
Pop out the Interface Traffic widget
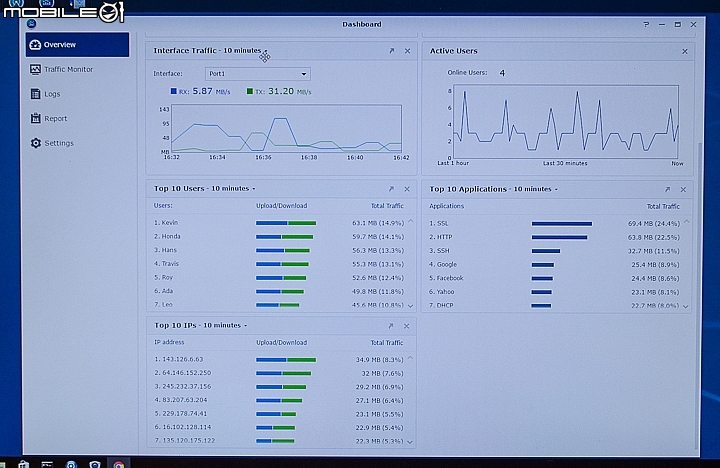click(x=392, y=51)
